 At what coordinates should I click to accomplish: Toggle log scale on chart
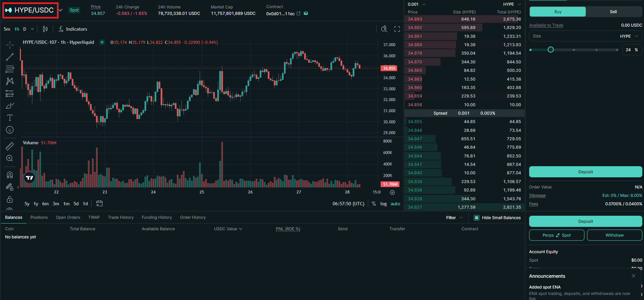384,204
